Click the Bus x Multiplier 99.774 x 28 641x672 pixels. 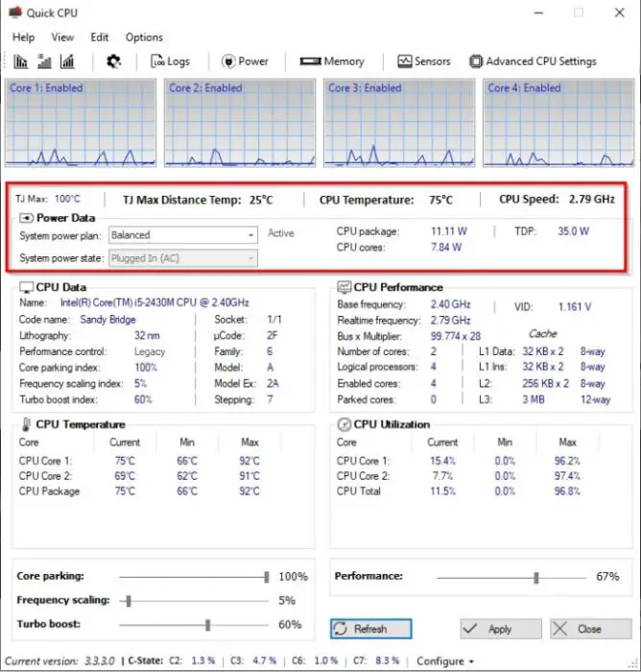[x=456, y=336]
